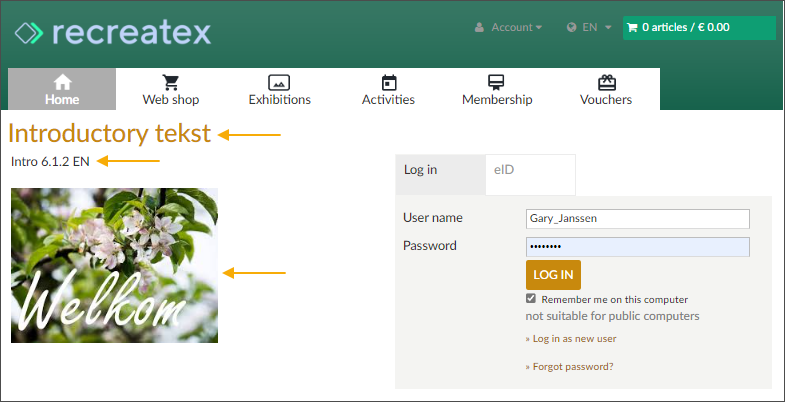The width and height of the screenshot is (785, 402).
Task: Click the Home house icon
Action: pos(62,82)
